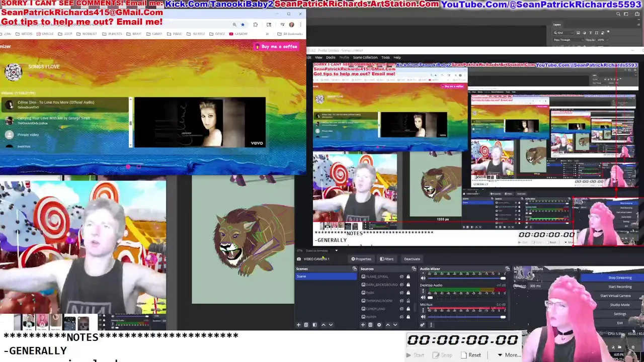Viewport: 644px width, 362px height.
Task: Add a new scene with the plus icon
Action: tap(298, 325)
